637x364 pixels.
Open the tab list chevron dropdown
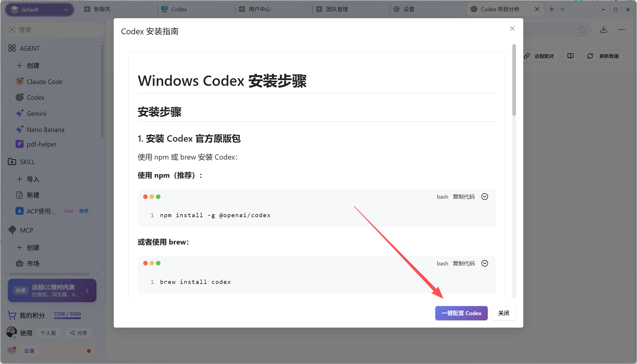[562, 9]
